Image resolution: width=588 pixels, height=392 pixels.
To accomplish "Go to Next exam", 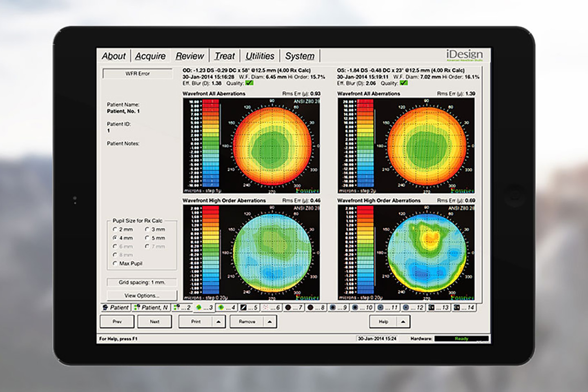I will (154, 322).
